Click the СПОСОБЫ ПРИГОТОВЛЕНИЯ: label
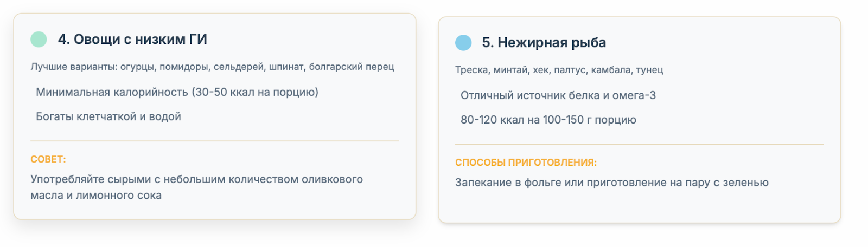 526,162
